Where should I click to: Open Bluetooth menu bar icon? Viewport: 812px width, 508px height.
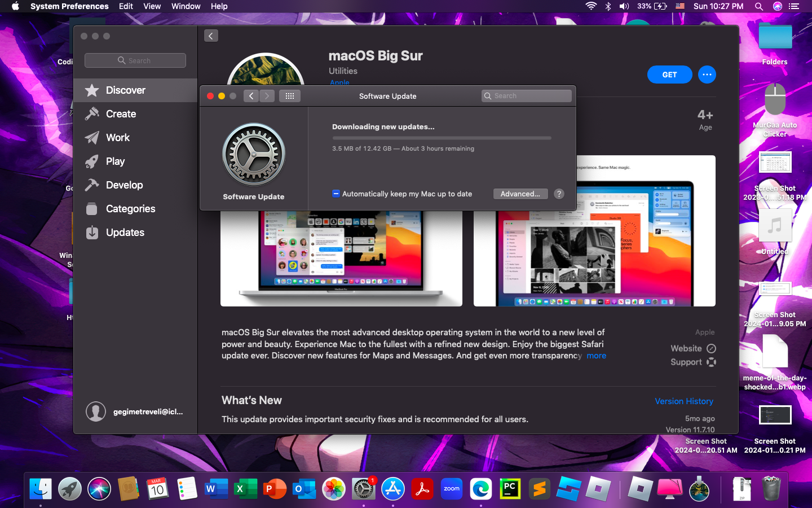pyautogui.click(x=608, y=6)
